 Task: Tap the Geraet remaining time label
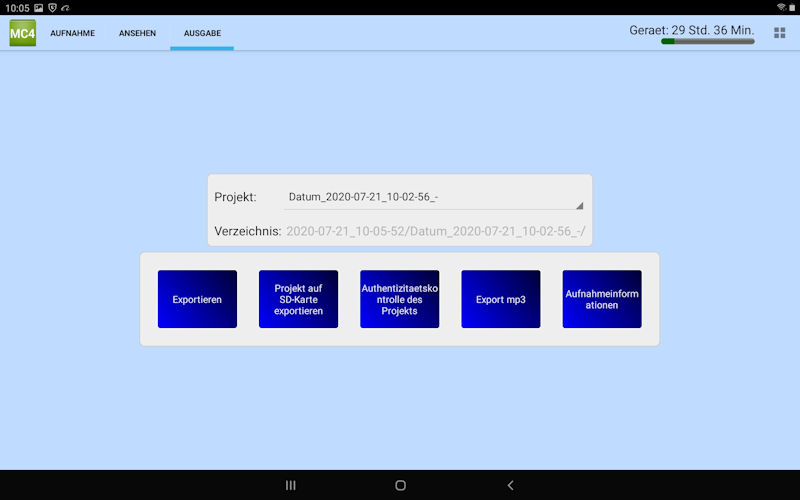coord(691,29)
